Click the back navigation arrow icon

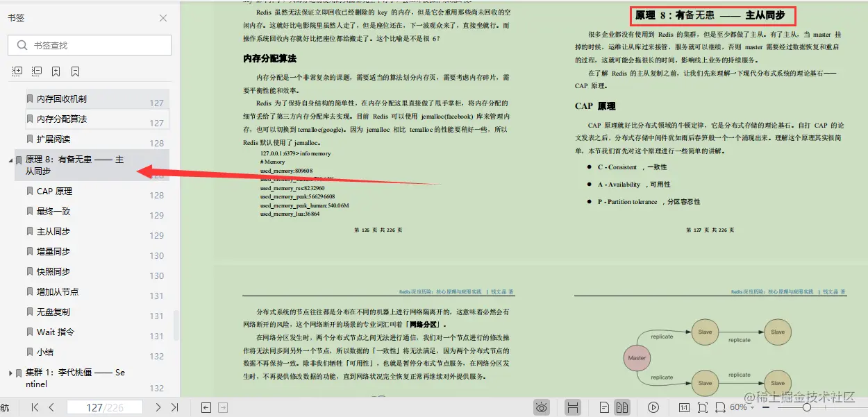[x=206, y=407]
